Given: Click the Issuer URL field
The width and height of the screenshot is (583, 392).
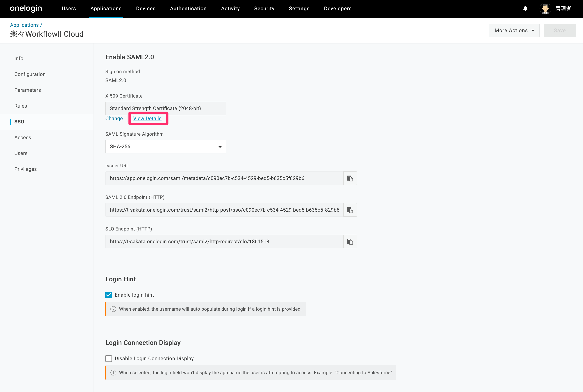Looking at the screenshot, I should pos(224,178).
